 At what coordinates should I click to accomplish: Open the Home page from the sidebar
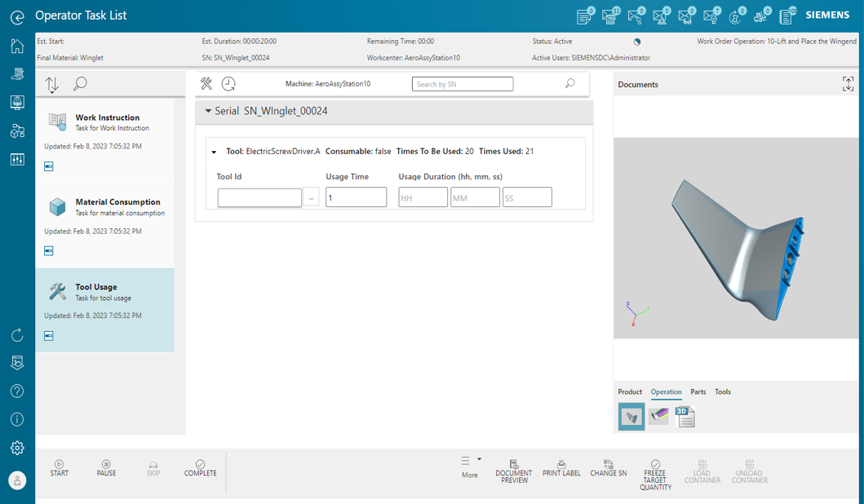tap(17, 46)
